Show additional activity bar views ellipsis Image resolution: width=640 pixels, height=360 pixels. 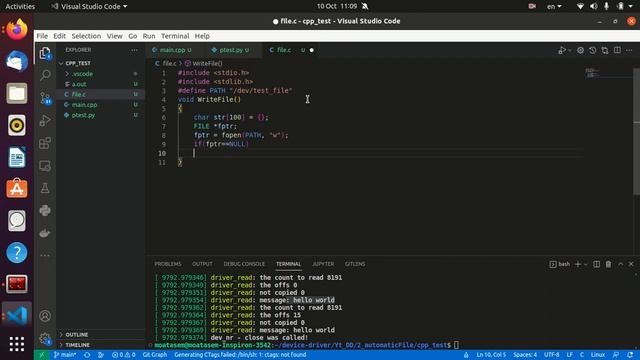click(45, 255)
